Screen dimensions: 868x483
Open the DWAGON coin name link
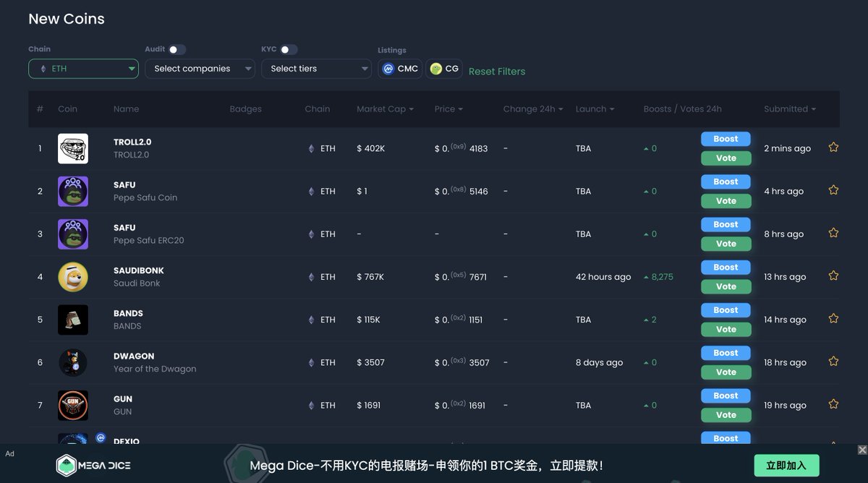click(x=134, y=356)
